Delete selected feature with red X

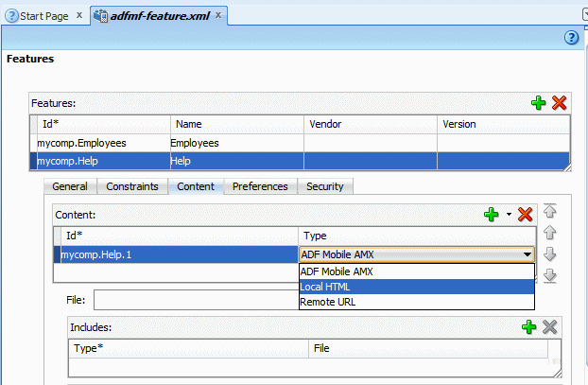[x=560, y=102]
